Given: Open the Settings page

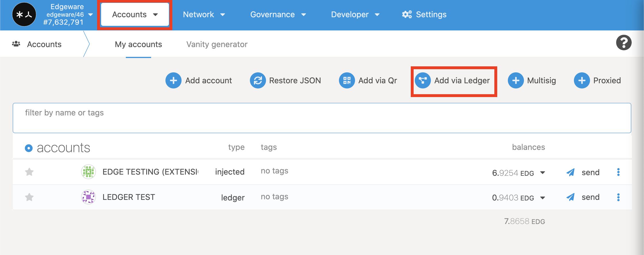Looking at the screenshot, I should pos(424,15).
